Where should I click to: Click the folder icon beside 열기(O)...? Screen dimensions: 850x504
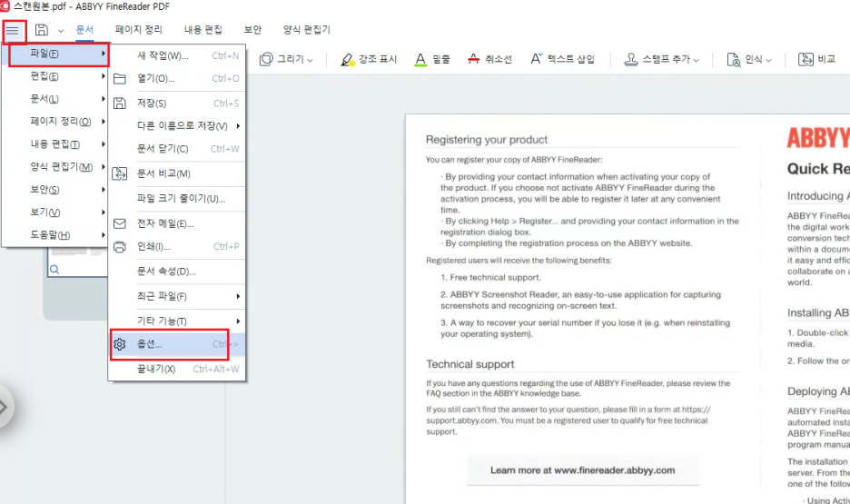pos(120,79)
